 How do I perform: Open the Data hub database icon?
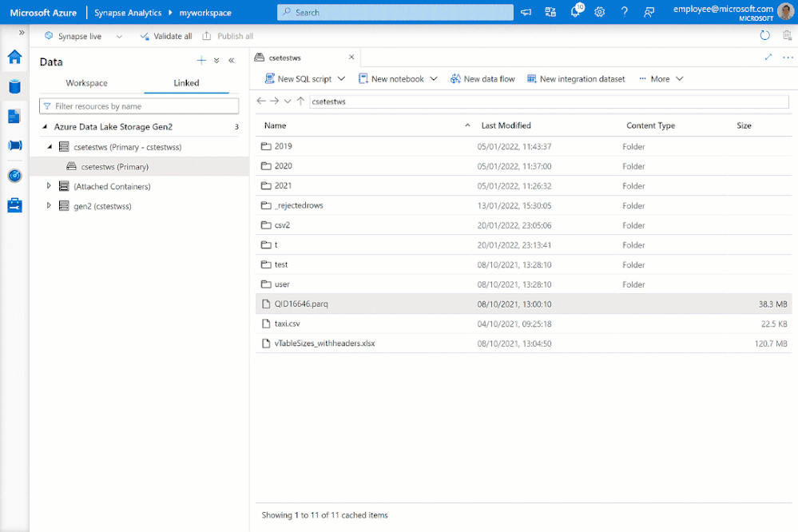14,86
